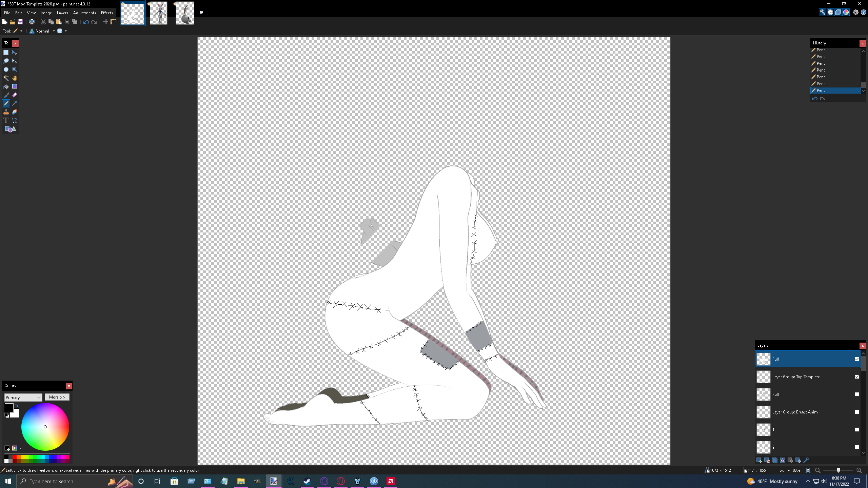Select the Magic Wand tool
The height and width of the screenshot is (488, 868).
click(6, 78)
